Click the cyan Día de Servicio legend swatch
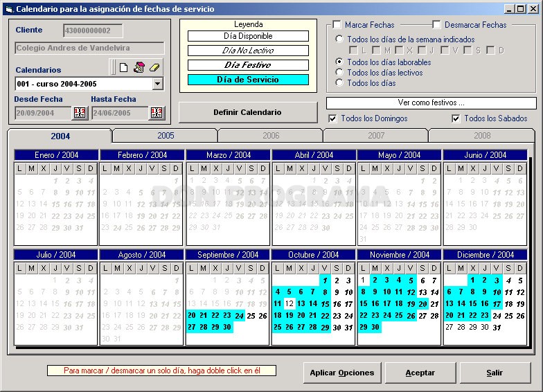 pyautogui.click(x=248, y=80)
